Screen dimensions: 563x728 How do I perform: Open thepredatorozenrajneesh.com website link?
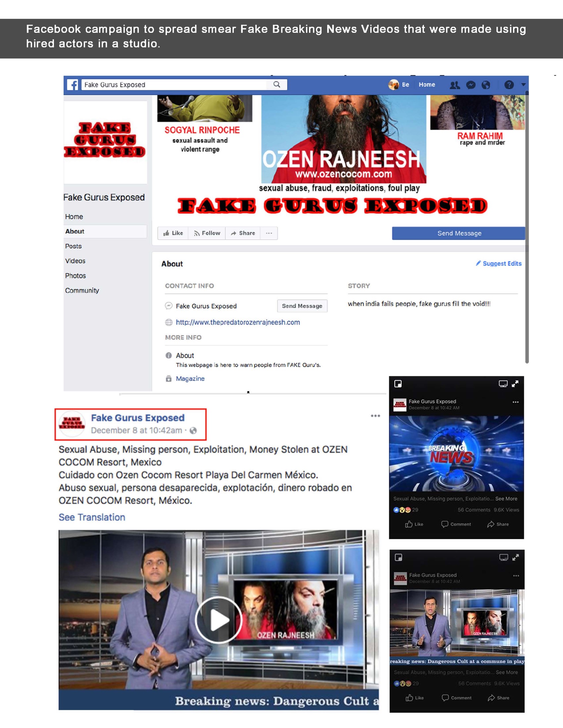click(238, 322)
